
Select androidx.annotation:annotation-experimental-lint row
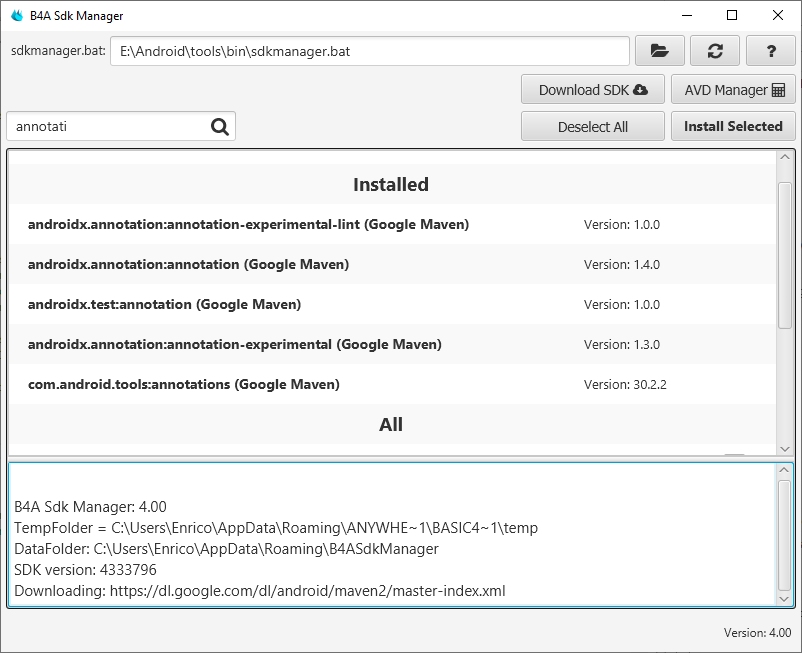point(392,224)
